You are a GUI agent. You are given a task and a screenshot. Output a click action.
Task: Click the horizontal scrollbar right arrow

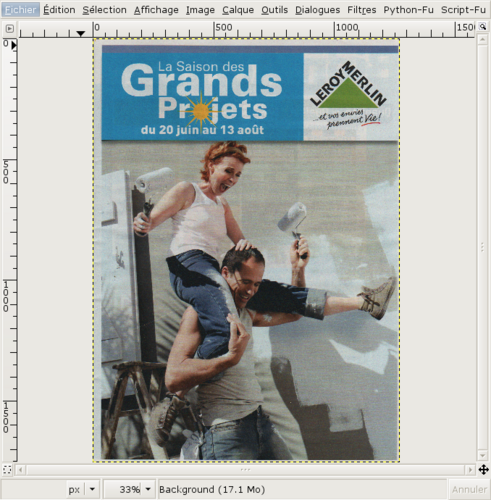point(470,470)
